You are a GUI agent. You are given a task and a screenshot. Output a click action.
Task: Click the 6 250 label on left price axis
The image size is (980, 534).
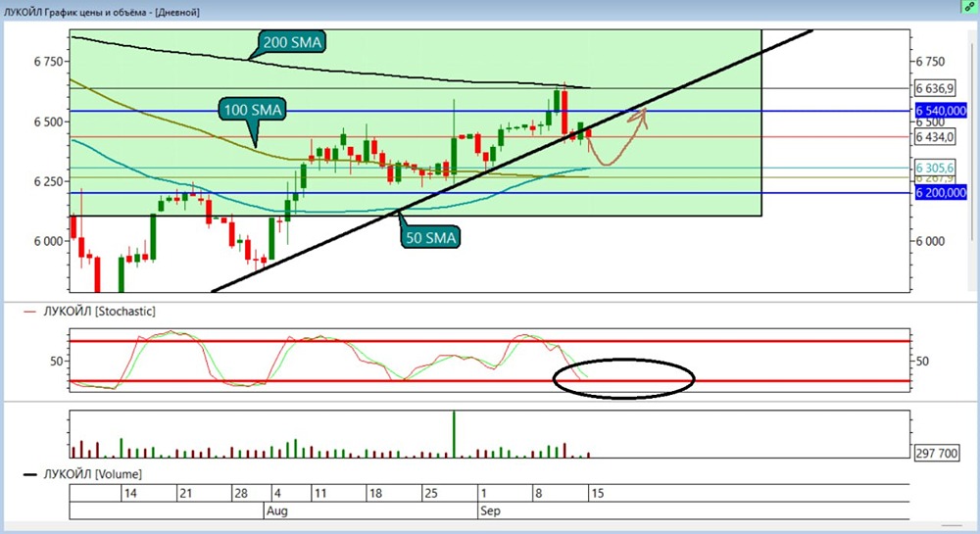[48, 181]
